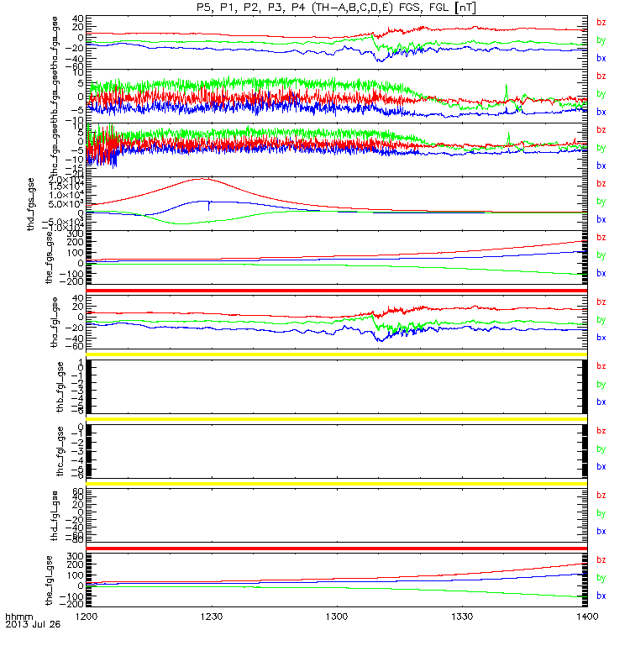Screen dimensions: 630x672
Task: Click the bx legend of the the_fgl panel
Action: 601,596
